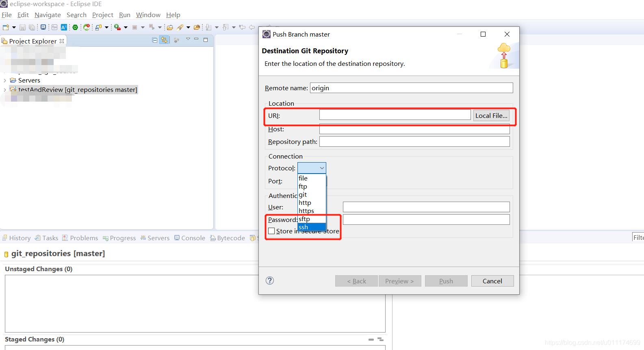This screenshot has height=350, width=644.
Task: Collapse all in Project Explorer
Action: pos(155,40)
